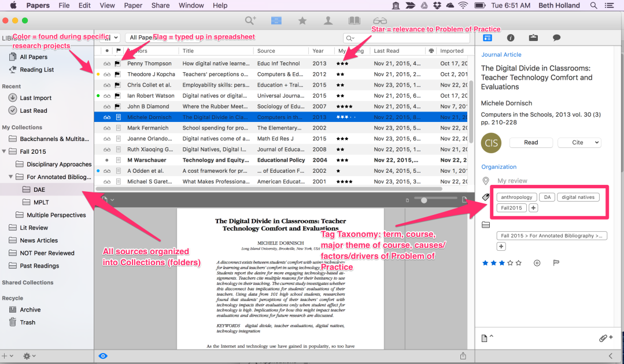Screen dimensions: 624x364
Task: Open the Sources book toolbar icon
Action: point(354,20)
